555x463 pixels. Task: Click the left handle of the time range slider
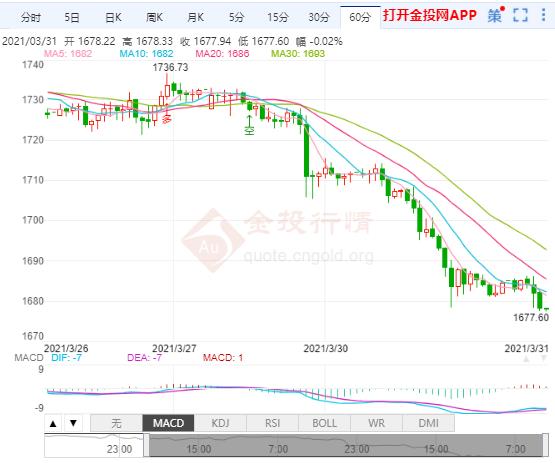146,445
